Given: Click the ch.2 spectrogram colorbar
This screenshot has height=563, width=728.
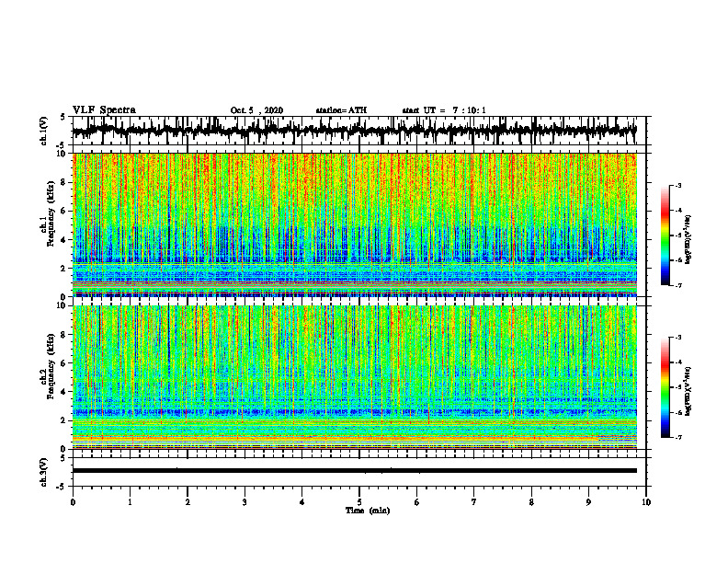Looking at the screenshot, I should pyautogui.click(x=665, y=387).
